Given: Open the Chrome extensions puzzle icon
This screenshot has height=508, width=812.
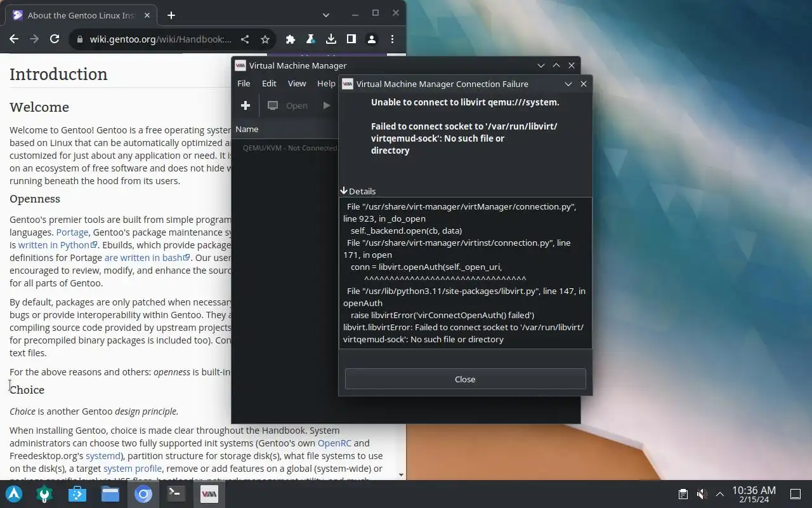Looking at the screenshot, I should [291, 39].
